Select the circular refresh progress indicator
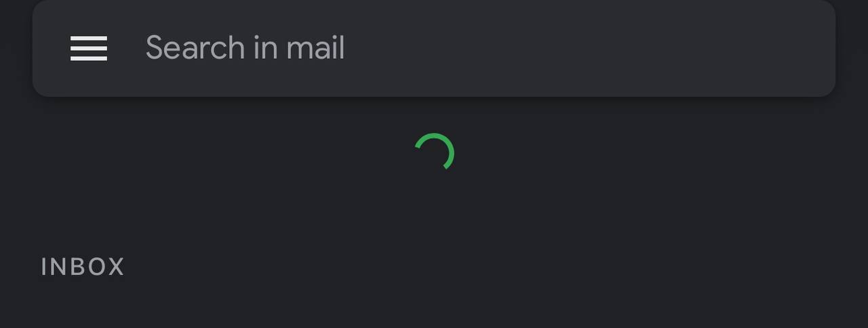 coord(434,152)
